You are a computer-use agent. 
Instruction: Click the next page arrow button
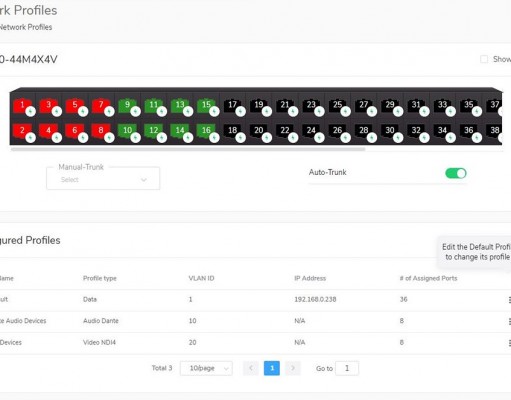tap(293, 368)
